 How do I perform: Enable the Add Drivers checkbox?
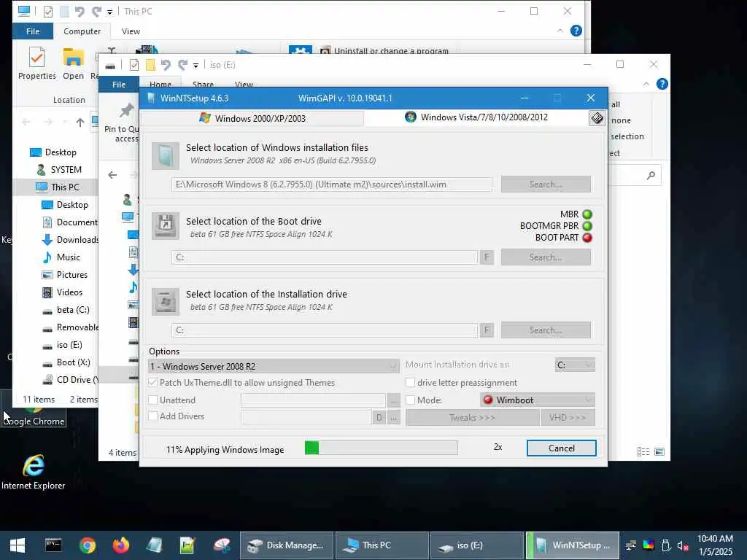152,416
